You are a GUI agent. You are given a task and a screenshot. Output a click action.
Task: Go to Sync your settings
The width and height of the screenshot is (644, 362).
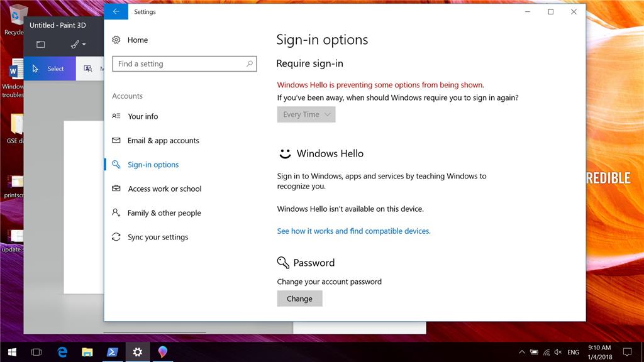coord(158,237)
